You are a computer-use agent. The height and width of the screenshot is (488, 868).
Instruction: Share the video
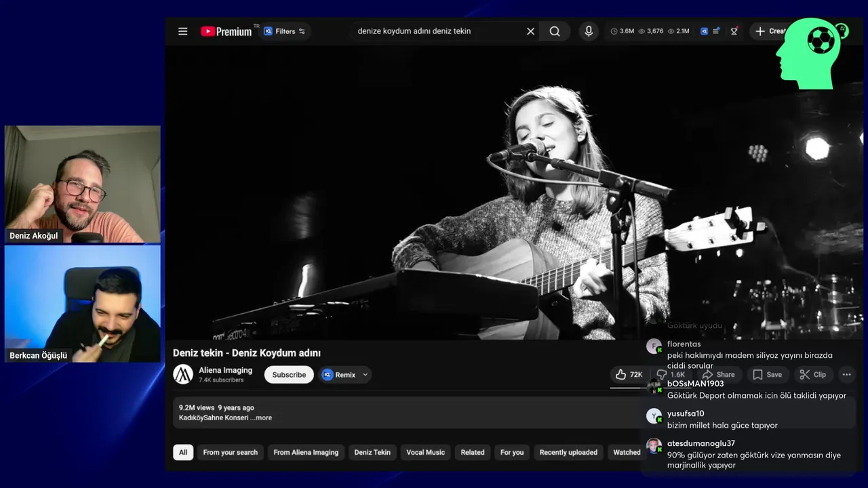coord(718,375)
